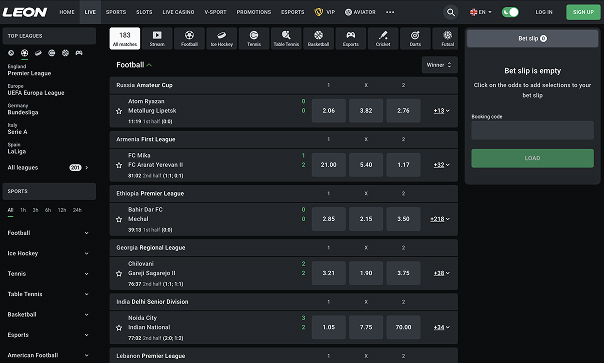This screenshot has height=363, width=604.
Task: Select the Basketball filter icon
Action: [318, 39]
